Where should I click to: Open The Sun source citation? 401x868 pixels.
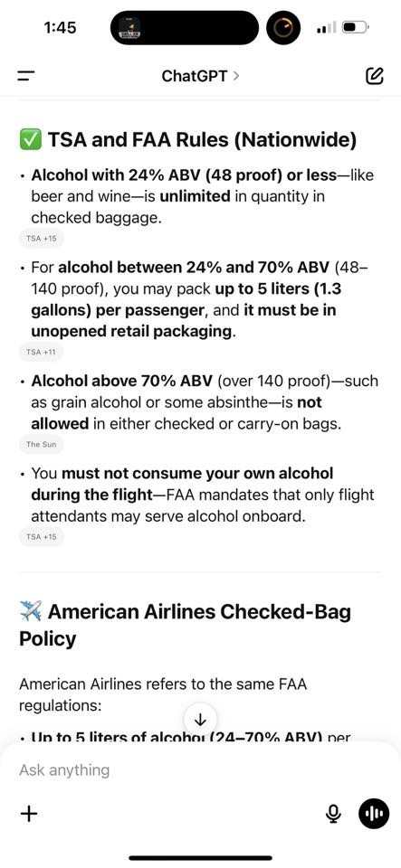click(x=41, y=444)
